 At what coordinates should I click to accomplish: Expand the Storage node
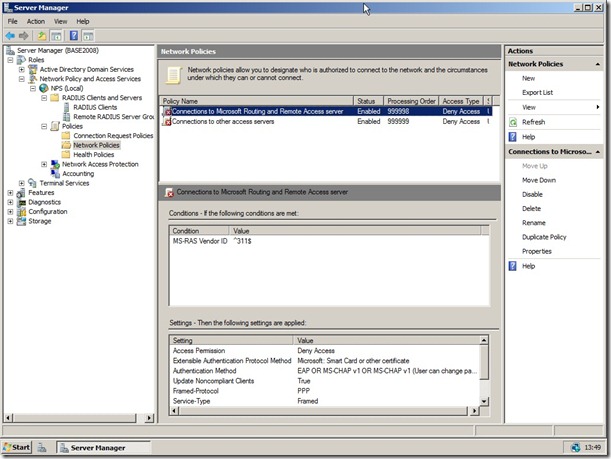click(x=10, y=221)
